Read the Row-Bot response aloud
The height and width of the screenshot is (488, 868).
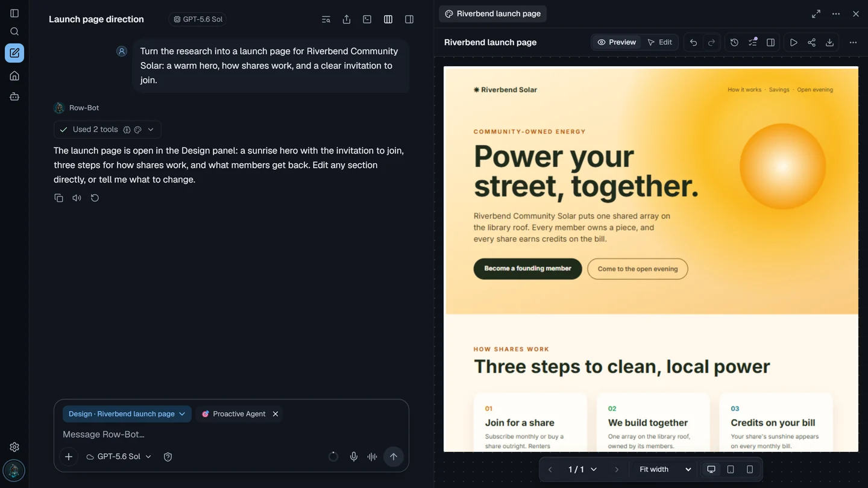click(x=77, y=198)
